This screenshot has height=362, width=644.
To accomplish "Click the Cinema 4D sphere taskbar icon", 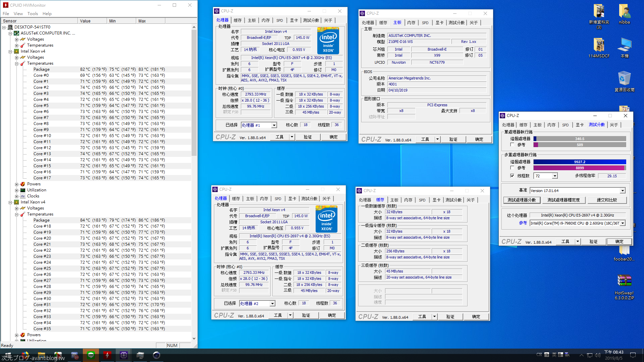I will pos(157,355).
